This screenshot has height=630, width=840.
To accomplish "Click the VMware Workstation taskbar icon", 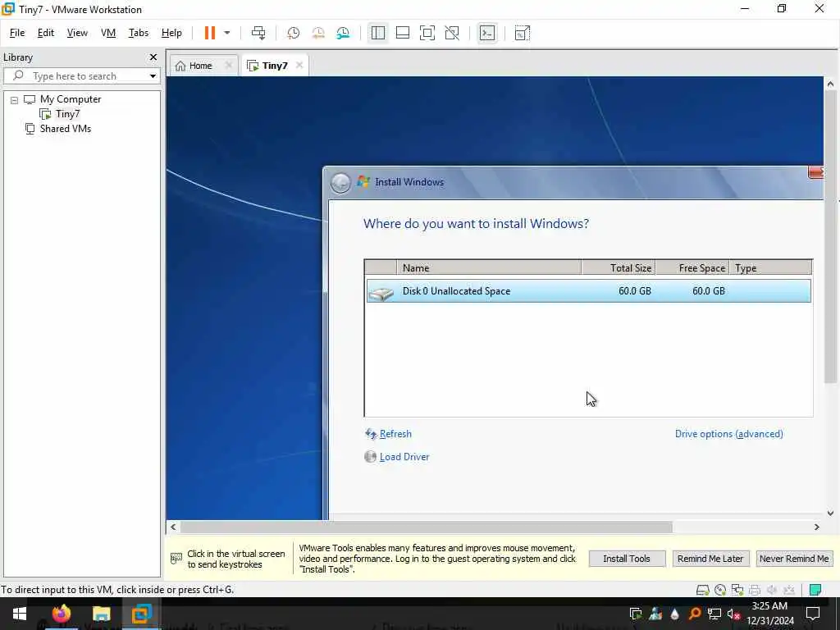I will [142, 614].
